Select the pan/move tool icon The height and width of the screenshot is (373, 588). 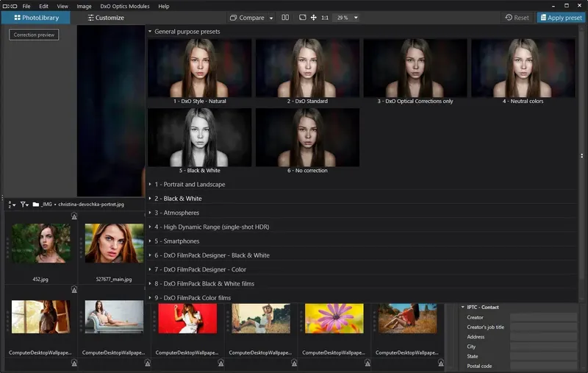314,18
